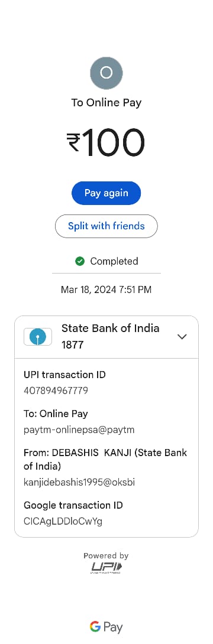
Task: Click the Completed status label
Action: click(114, 261)
